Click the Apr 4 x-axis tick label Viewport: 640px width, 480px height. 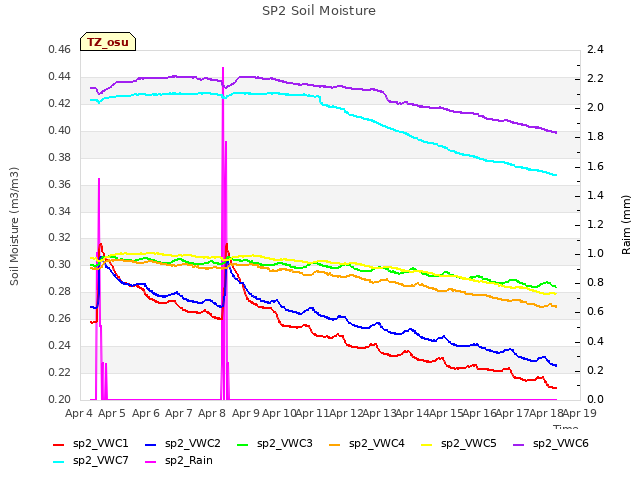(x=79, y=413)
